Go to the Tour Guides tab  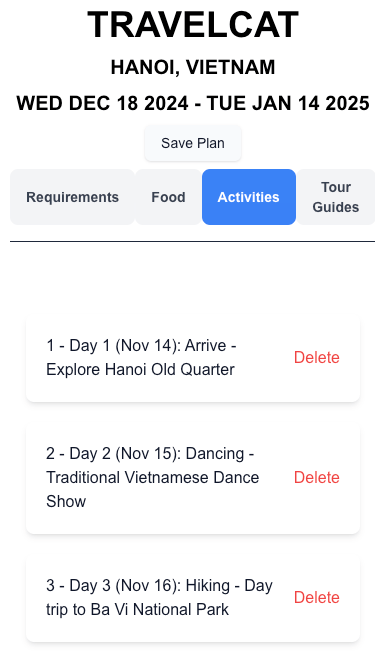(336, 197)
